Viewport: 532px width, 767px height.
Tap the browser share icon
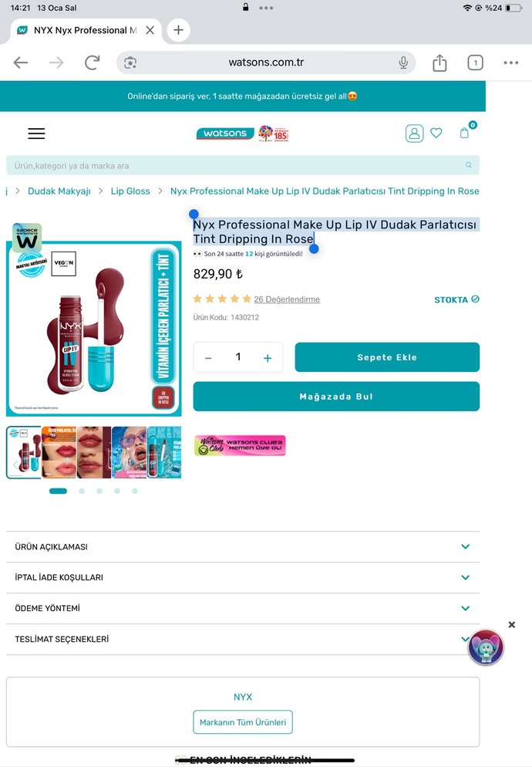pos(439,63)
